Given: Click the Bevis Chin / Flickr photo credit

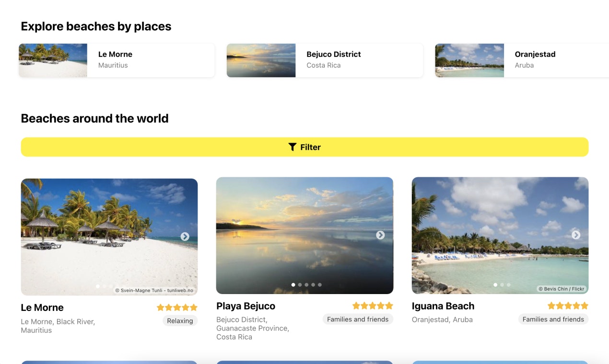Looking at the screenshot, I should point(562,289).
